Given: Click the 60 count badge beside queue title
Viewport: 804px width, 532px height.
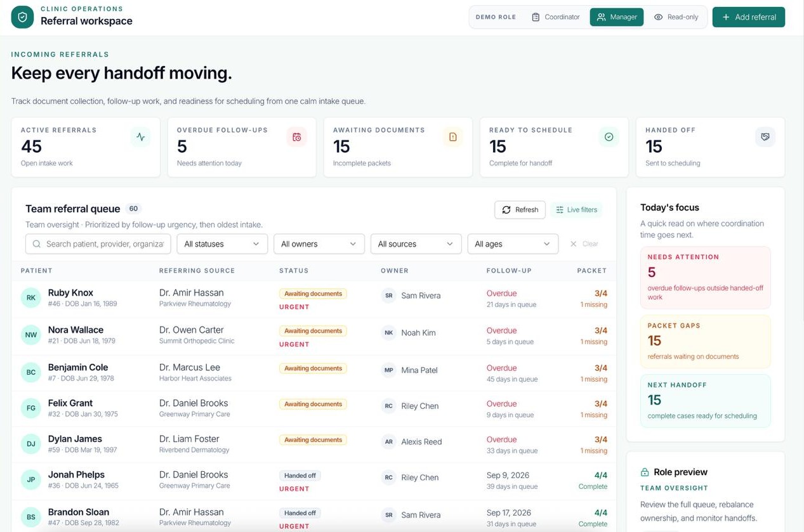Looking at the screenshot, I should 133,209.
